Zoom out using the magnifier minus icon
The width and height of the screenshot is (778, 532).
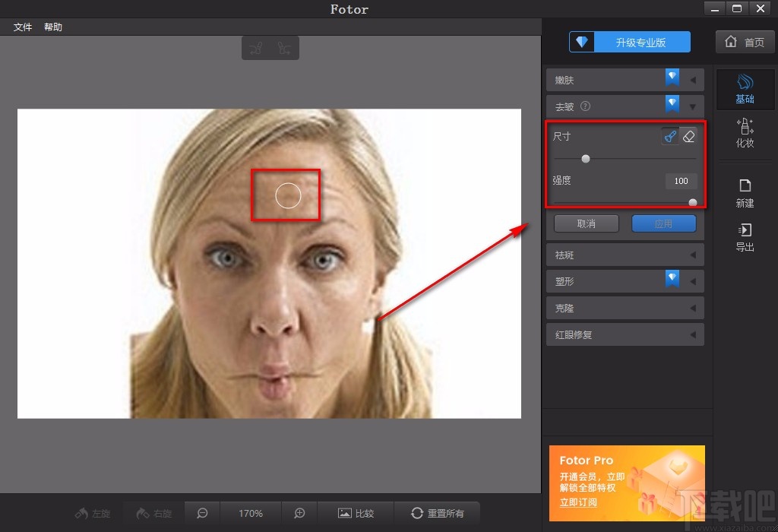[x=201, y=514]
